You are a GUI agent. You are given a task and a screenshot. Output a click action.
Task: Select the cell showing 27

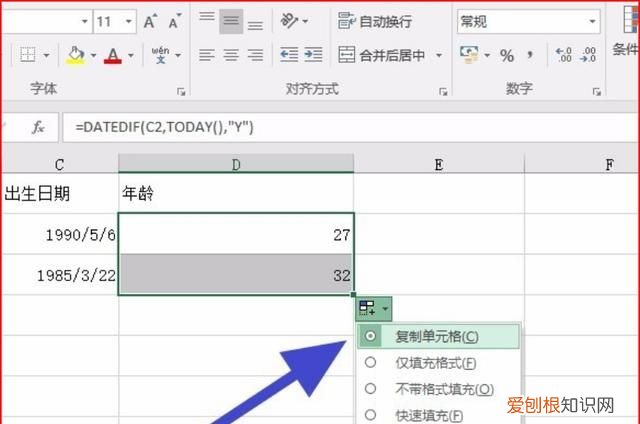coord(236,234)
